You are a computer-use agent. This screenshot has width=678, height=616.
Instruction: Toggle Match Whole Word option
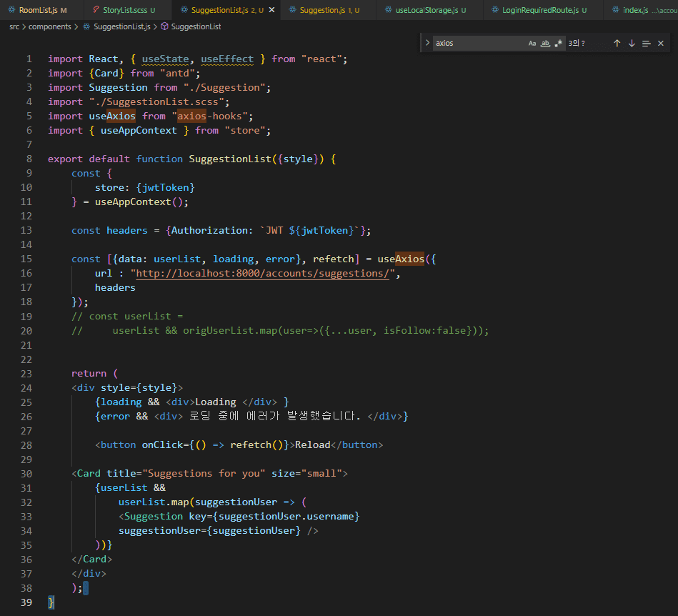545,44
